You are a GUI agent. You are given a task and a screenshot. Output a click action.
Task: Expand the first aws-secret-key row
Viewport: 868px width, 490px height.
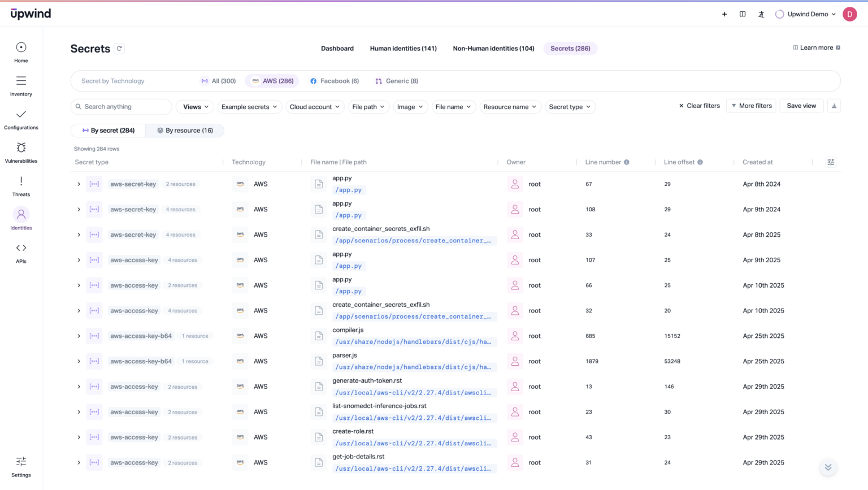[x=79, y=184]
